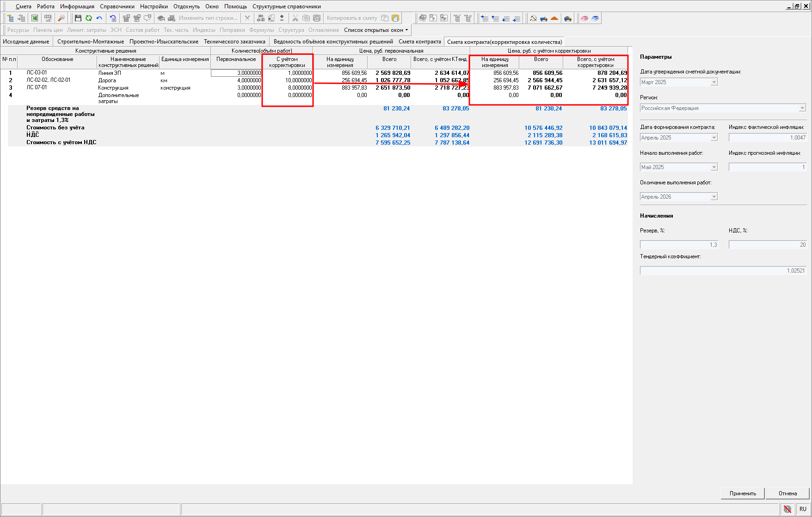This screenshot has height=517, width=812.
Task: Click the yellow paste icon in toolbar
Action: pos(395,18)
